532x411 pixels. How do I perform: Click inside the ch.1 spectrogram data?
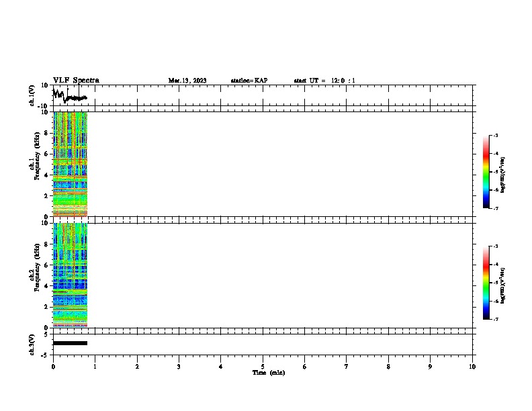tap(71, 164)
